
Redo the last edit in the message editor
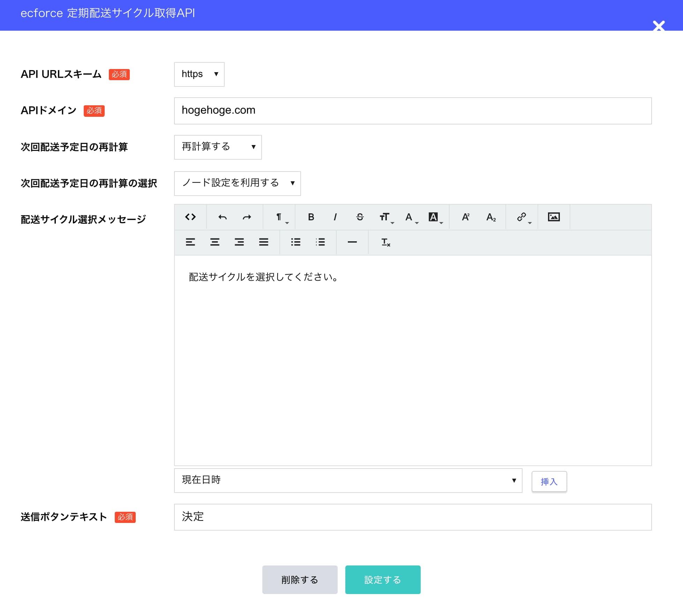click(x=247, y=217)
